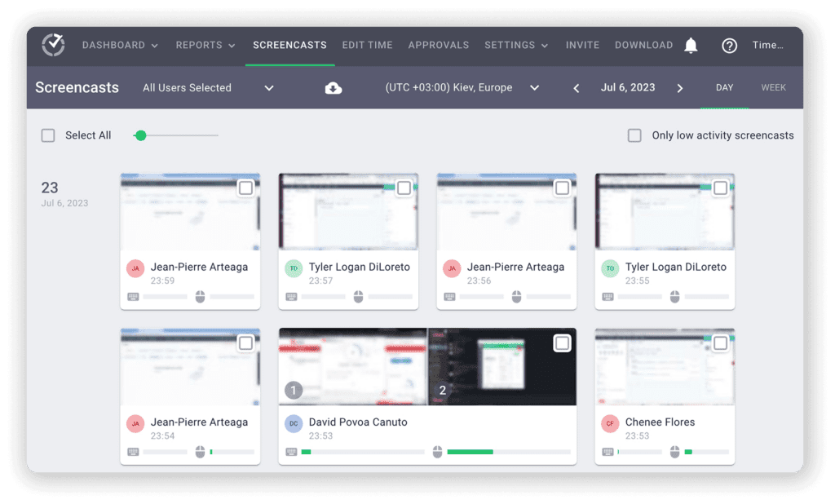Click the Time Doctor logo icon
The height and width of the screenshot is (504, 835).
[53, 45]
